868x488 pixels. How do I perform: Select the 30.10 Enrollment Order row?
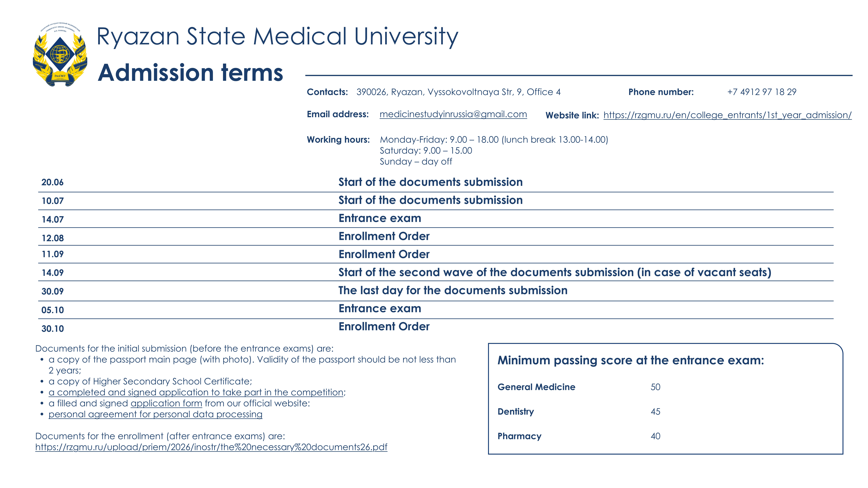pos(436,327)
